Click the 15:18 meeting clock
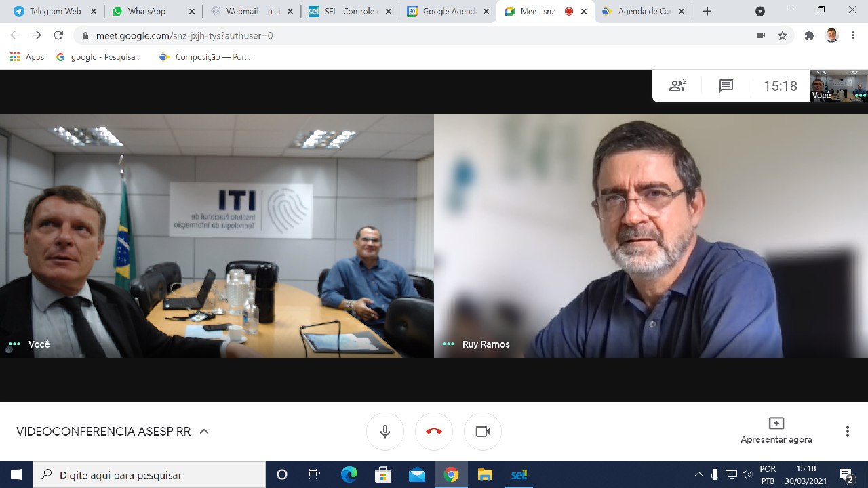The height and width of the screenshot is (488, 868). click(x=781, y=86)
